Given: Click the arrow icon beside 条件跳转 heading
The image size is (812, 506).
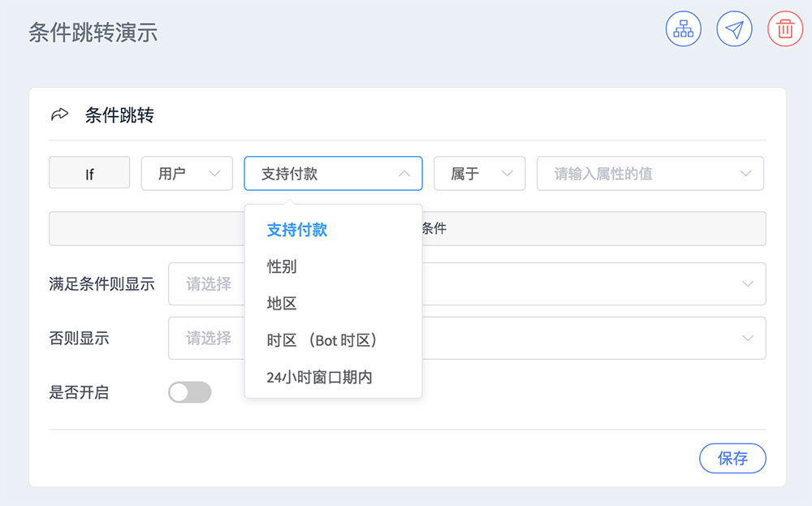Looking at the screenshot, I should coord(59,115).
